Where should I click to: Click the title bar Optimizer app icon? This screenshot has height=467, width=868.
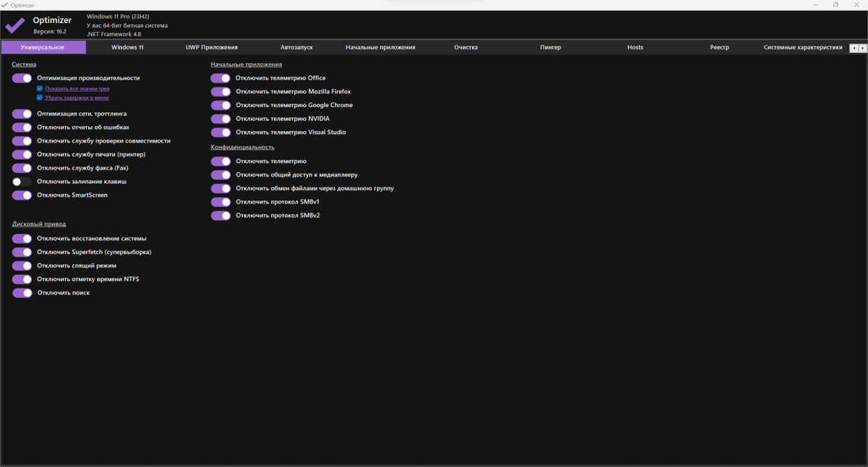[x=4, y=4]
